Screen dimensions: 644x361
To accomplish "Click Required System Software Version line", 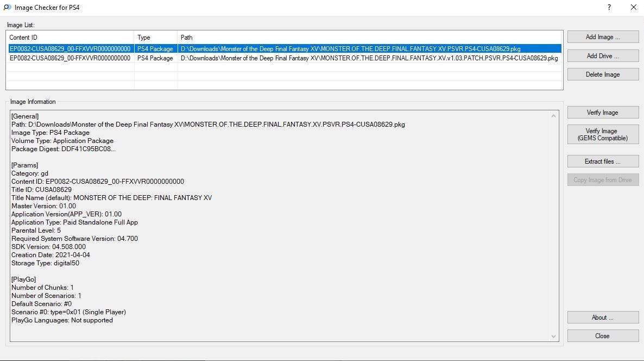I will pyautogui.click(x=75, y=239).
